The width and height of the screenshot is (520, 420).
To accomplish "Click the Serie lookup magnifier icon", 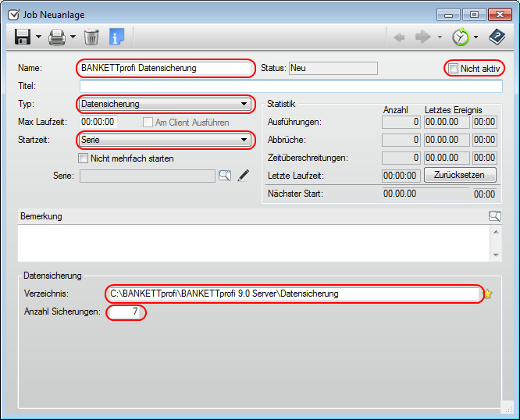I will 225,176.
